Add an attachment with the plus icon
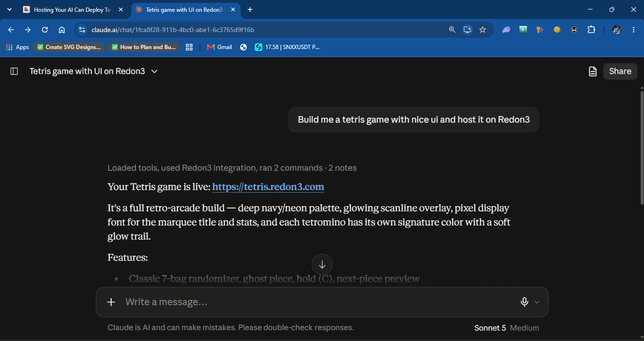The image size is (644, 341). click(111, 302)
